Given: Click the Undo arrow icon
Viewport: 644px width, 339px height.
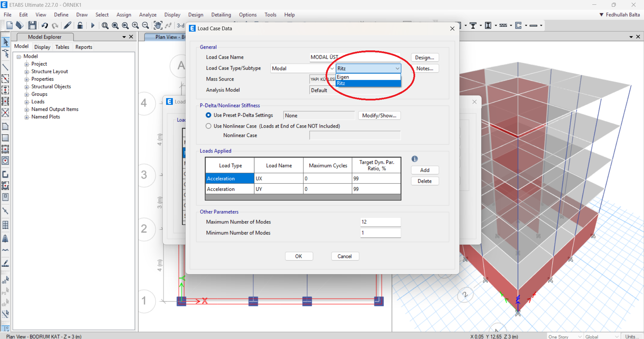Looking at the screenshot, I should [45, 26].
